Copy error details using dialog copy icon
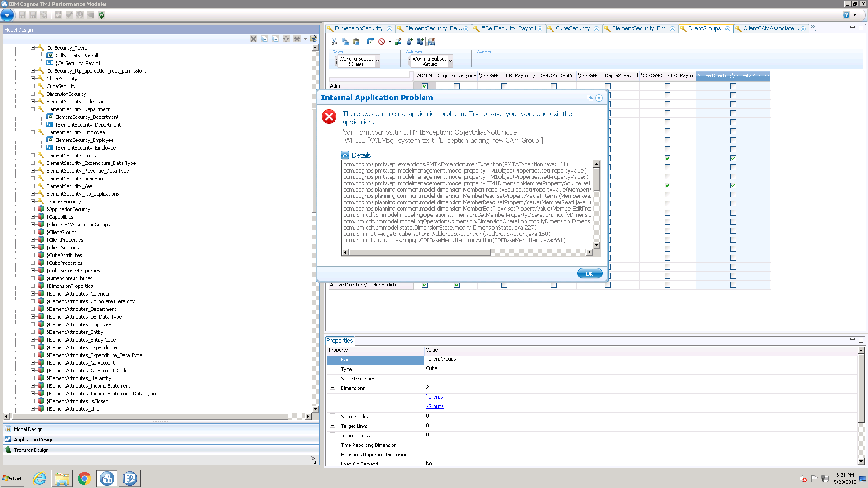868x488 pixels. click(590, 98)
